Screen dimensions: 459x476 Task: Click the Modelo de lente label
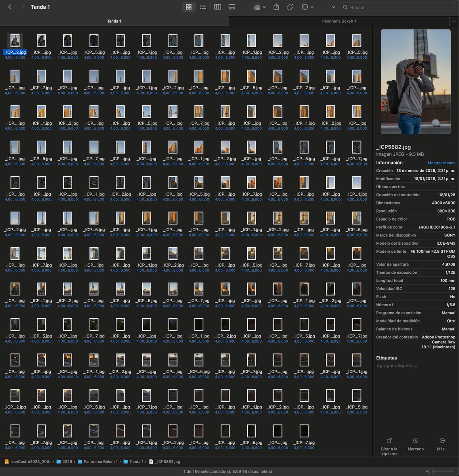coord(391,251)
